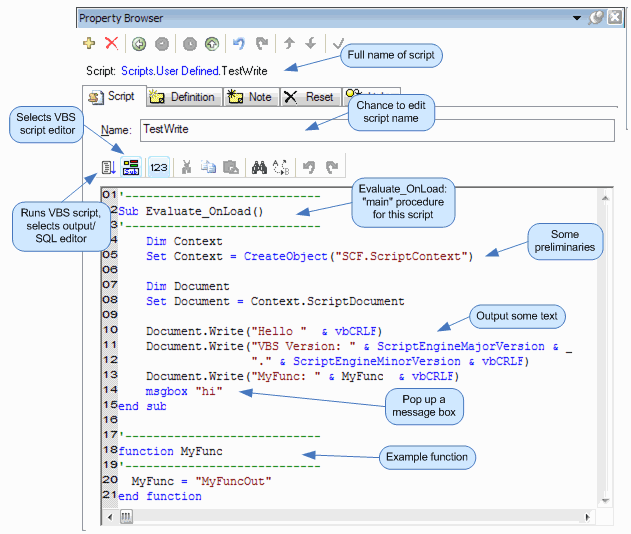This screenshot has width=631, height=534.
Task: Click the horizontal scrollbar right arrow
Action: (588, 517)
